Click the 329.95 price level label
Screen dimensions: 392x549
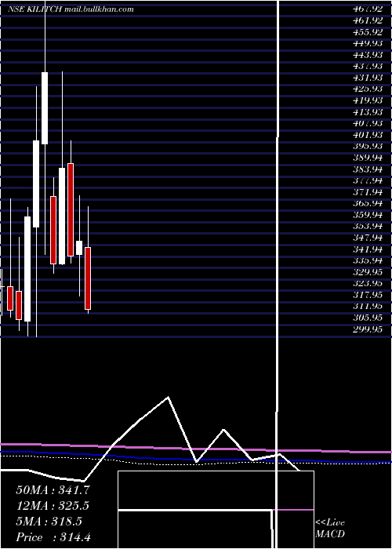[367, 272]
